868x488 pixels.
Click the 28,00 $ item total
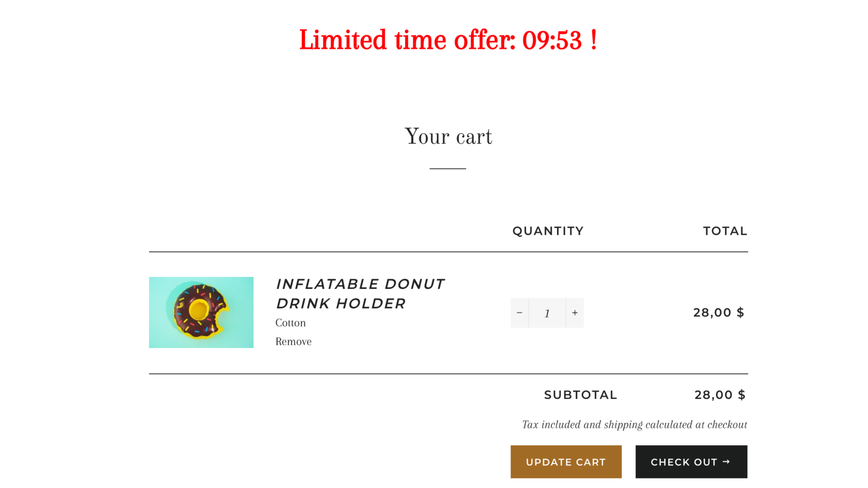[719, 312]
